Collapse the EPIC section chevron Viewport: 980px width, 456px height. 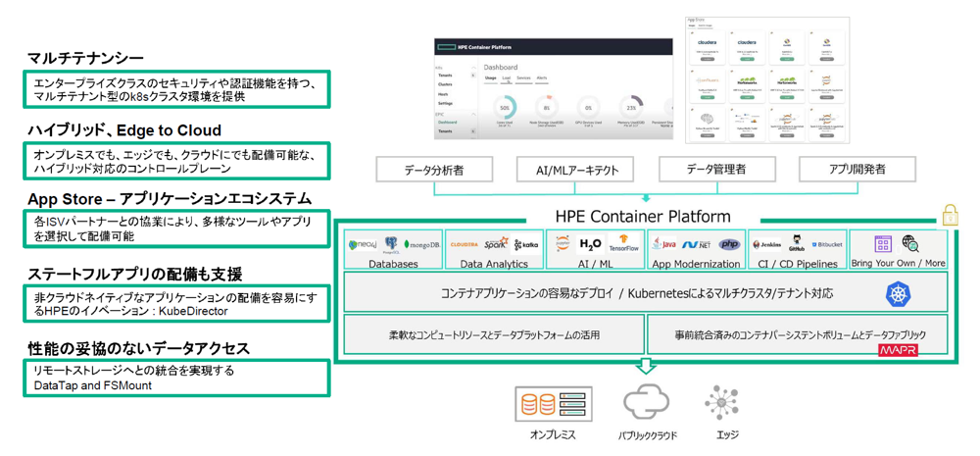pos(473,115)
